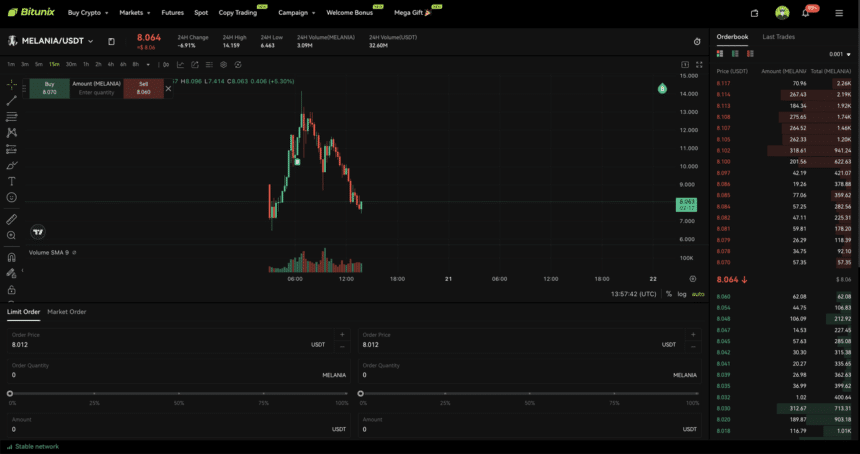
Task: Click the green badge icon on chart
Action: (662, 88)
